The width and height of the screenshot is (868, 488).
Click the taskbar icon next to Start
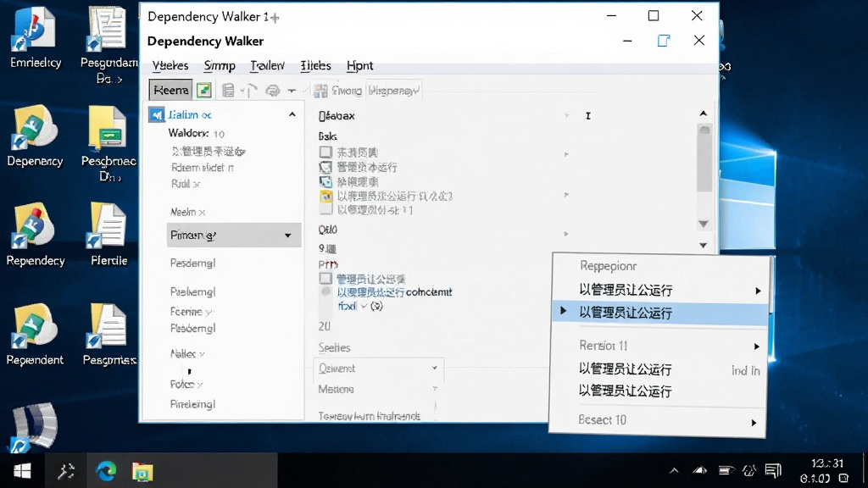[66, 471]
